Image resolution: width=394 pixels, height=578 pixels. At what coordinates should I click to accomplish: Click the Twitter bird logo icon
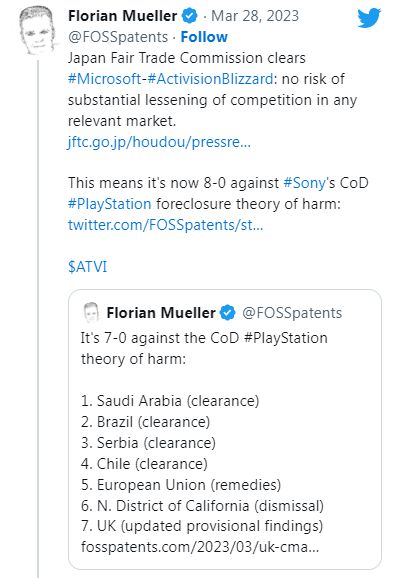[x=369, y=17]
